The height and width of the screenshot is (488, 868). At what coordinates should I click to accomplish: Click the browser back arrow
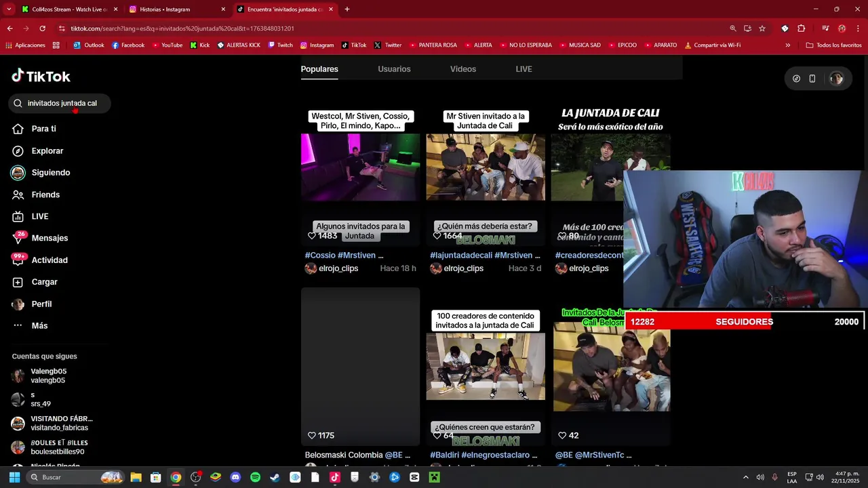pyautogui.click(x=9, y=28)
